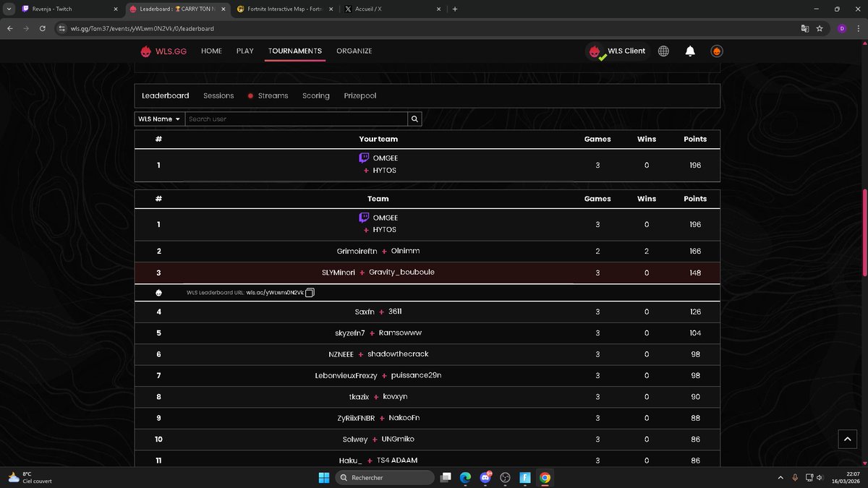Switch to the Prizepool tab
The height and width of the screenshot is (488, 868).
click(360, 95)
